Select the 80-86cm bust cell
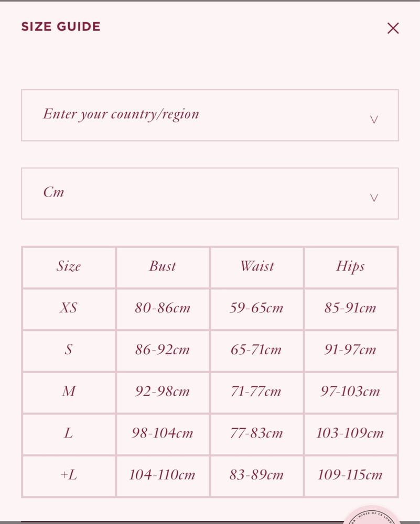The image size is (420, 524). [x=163, y=308]
